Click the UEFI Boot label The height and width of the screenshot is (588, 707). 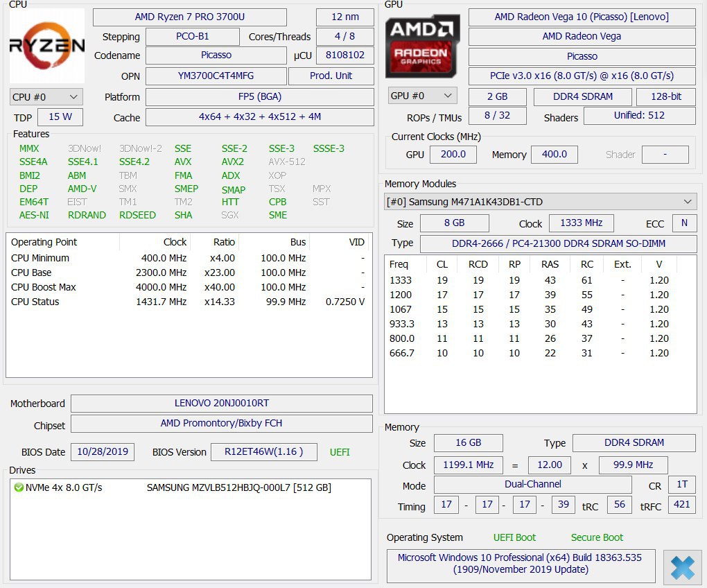point(514,537)
